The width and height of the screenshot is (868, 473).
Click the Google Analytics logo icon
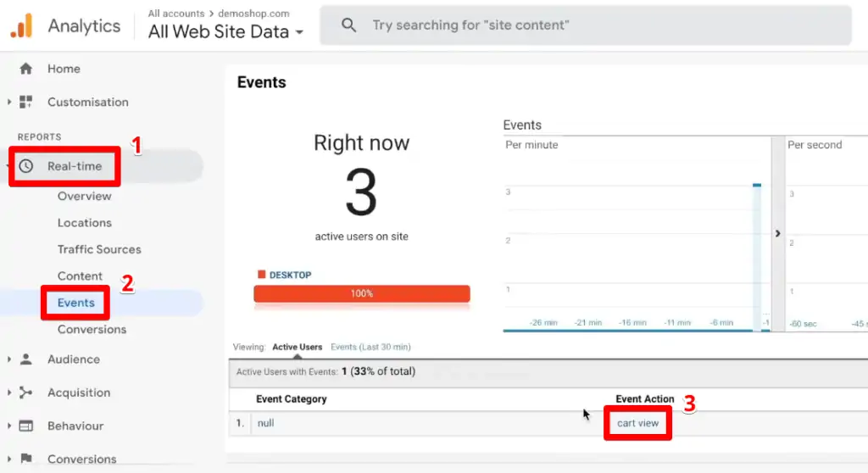[x=21, y=25]
